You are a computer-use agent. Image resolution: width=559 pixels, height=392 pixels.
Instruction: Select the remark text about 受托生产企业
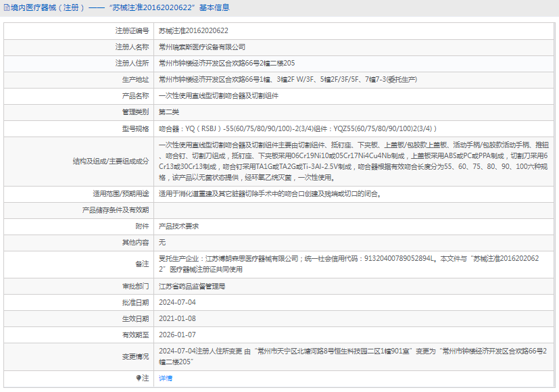click(349, 264)
